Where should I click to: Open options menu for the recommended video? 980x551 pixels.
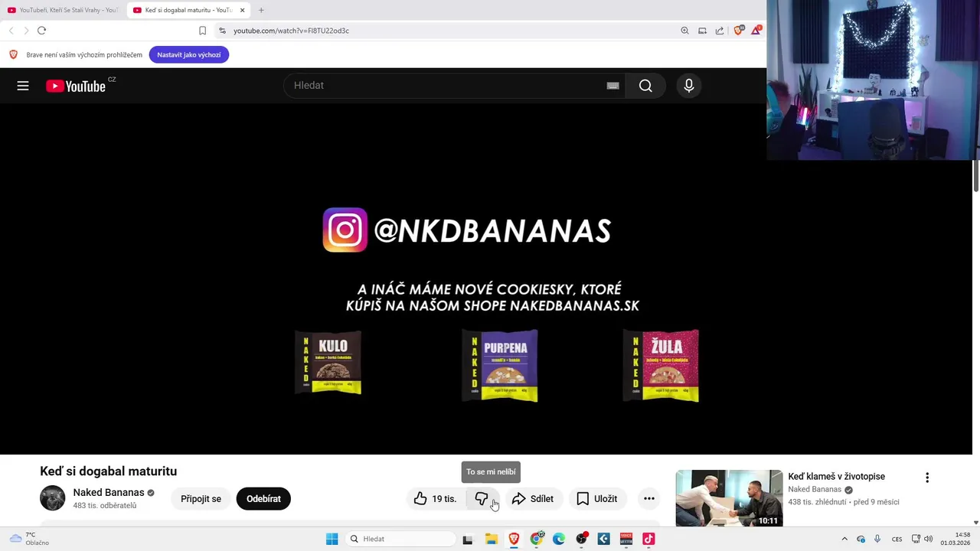pyautogui.click(x=927, y=478)
